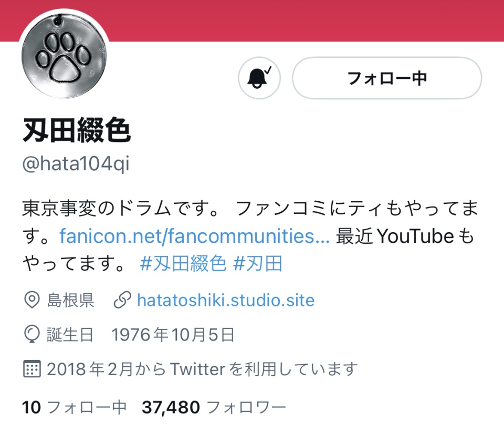
Task: Visit the hatatoshiki.studio.site website link
Action: (x=226, y=301)
